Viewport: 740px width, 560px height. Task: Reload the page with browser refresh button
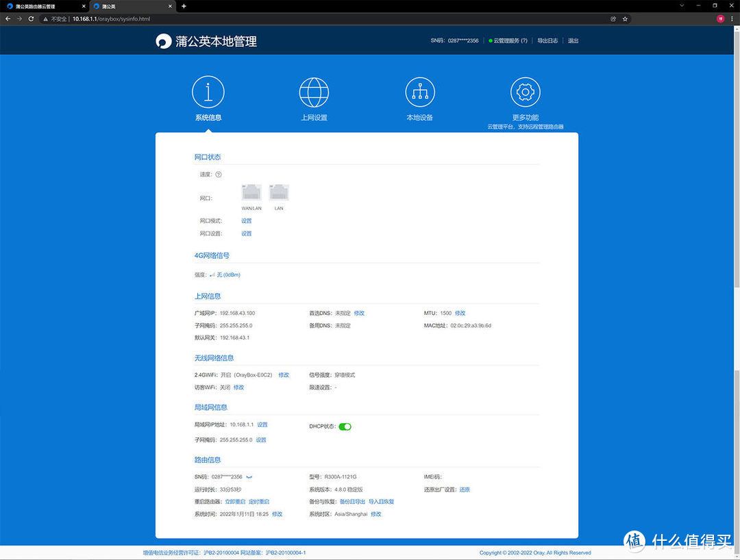pyautogui.click(x=31, y=19)
